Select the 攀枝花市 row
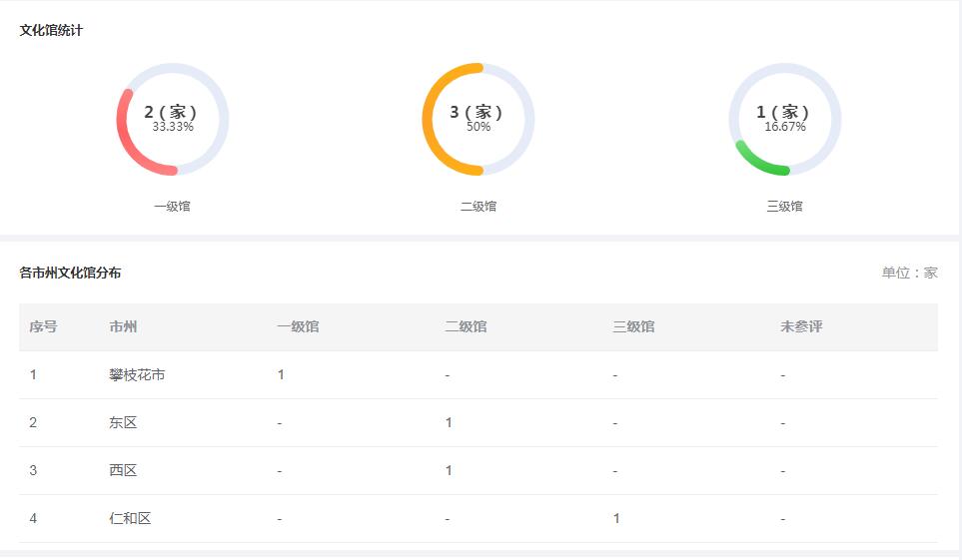This screenshot has width=962, height=560. point(479,374)
